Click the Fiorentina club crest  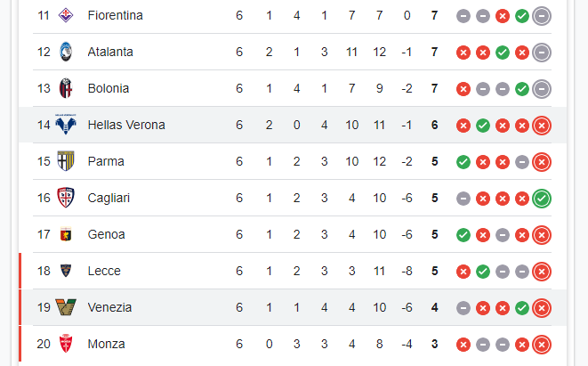[x=66, y=15]
